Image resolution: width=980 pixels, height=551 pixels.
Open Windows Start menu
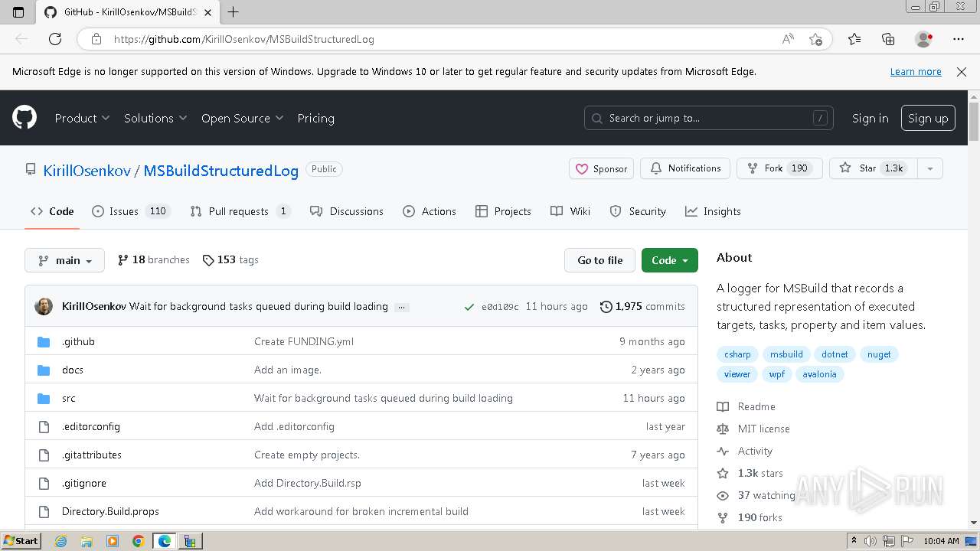coord(21,541)
